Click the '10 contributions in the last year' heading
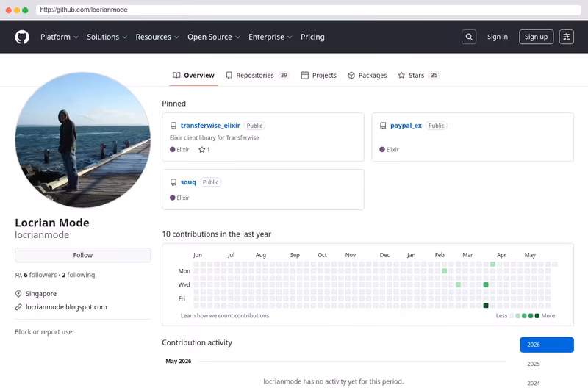 click(x=216, y=234)
